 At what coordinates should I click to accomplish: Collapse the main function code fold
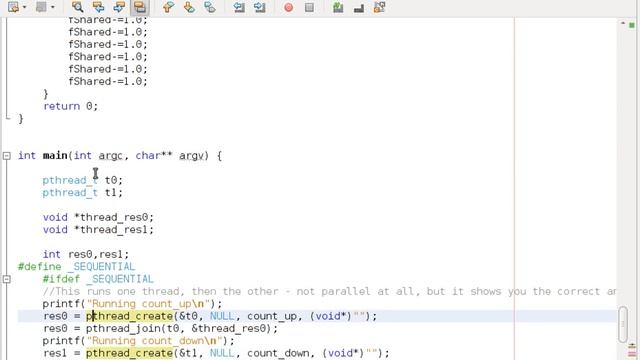(7, 156)
